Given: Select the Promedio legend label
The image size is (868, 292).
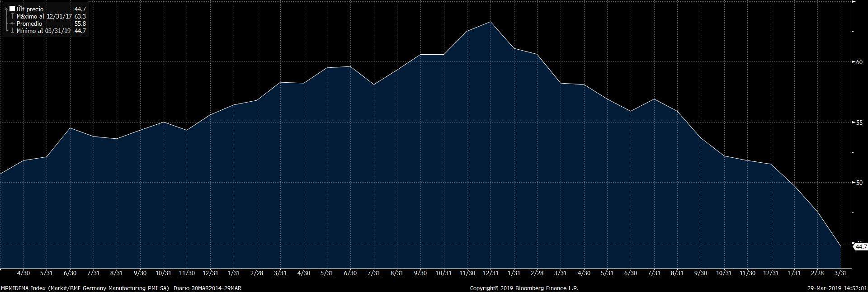Looking at the screenshot, I should tap(29, 24).
